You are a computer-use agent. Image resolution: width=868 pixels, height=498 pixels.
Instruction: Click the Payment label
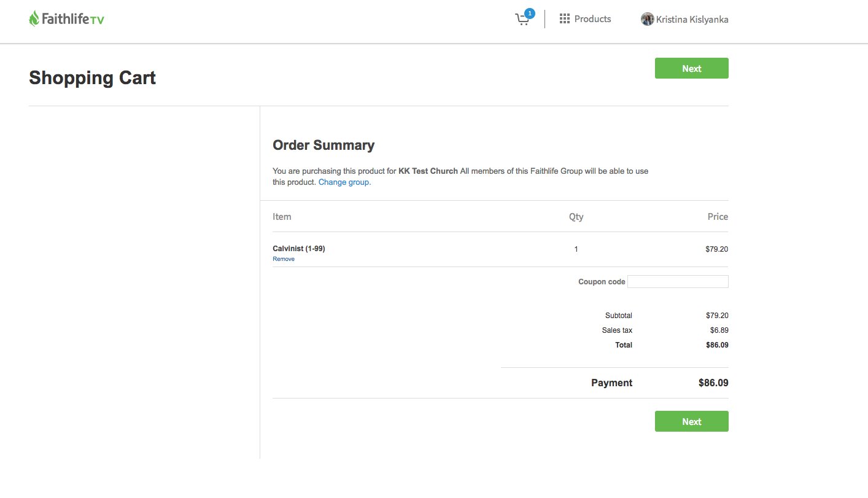(611, 383)
